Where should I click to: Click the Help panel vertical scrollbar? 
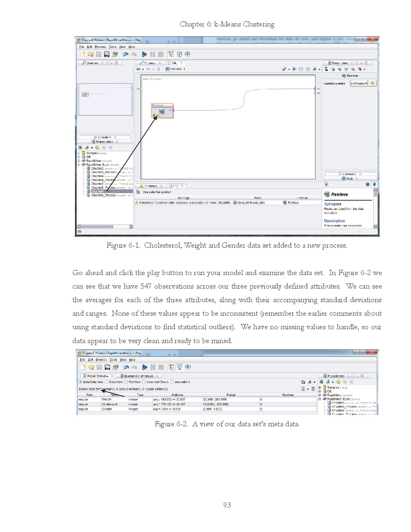pyautogui.click(x=375, y=208)
